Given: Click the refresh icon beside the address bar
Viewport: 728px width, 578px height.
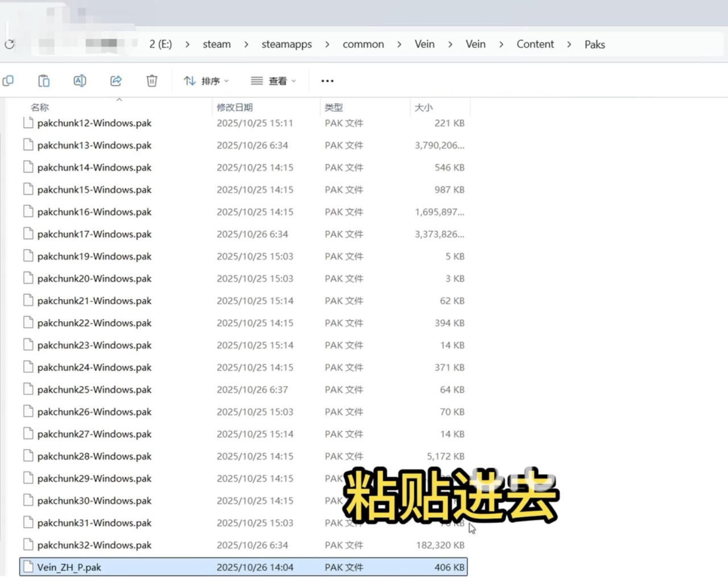Looking at the screenshot, I should point(10,44).
